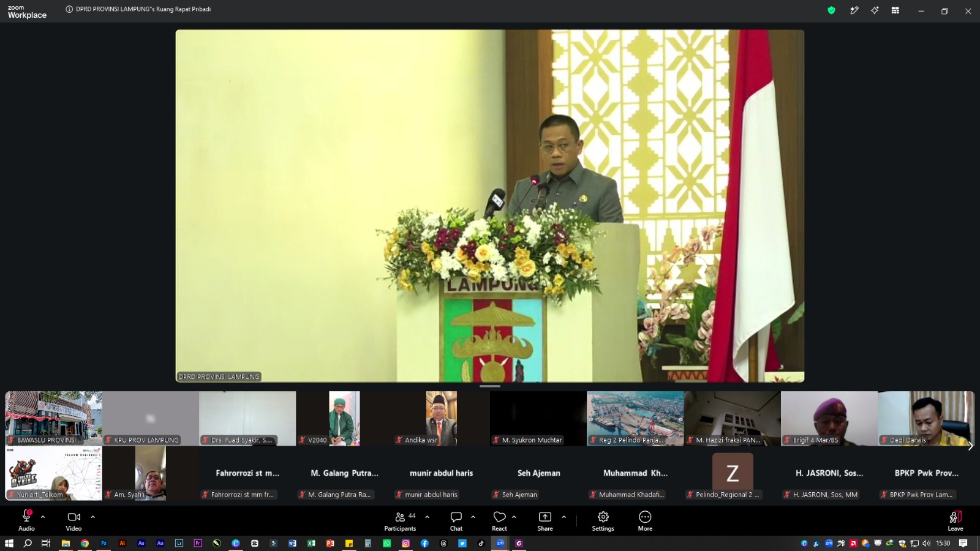Open the AI Companion sparkle icon
Screen dimensions: 980x551
pyautogui.click(x=875, y=10)
